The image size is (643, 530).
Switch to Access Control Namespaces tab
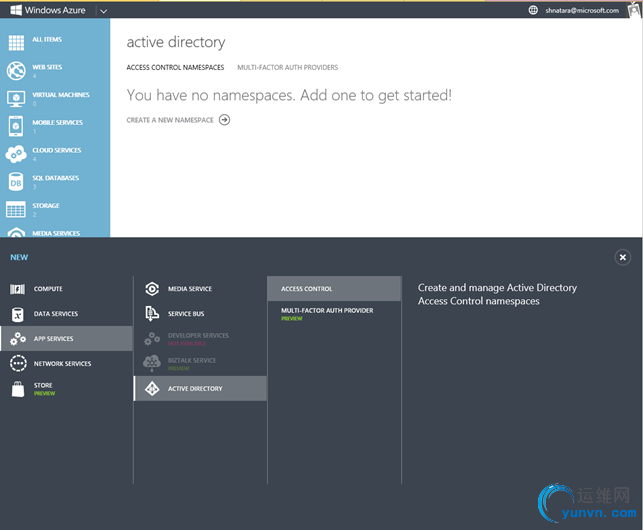[x=175, y=67]
